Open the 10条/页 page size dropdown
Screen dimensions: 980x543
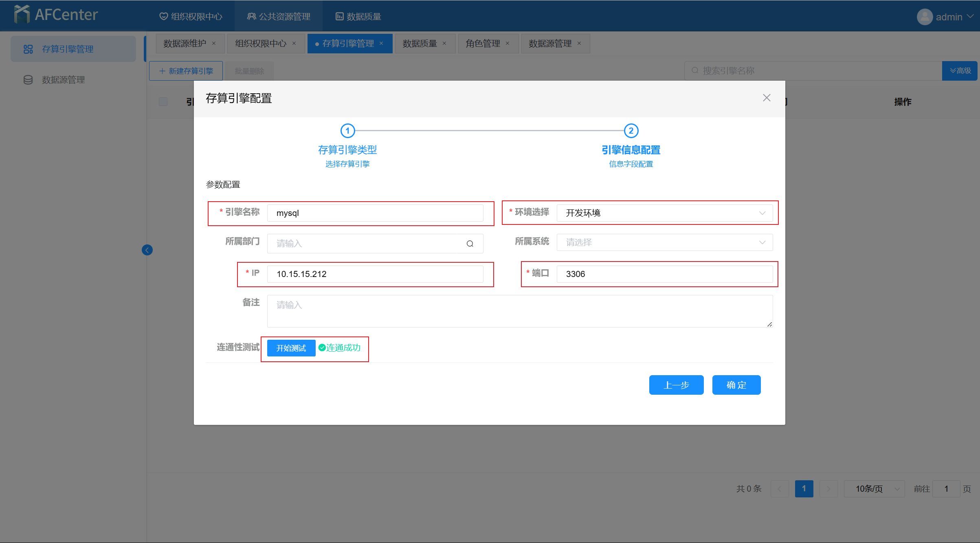click(874, 488)
